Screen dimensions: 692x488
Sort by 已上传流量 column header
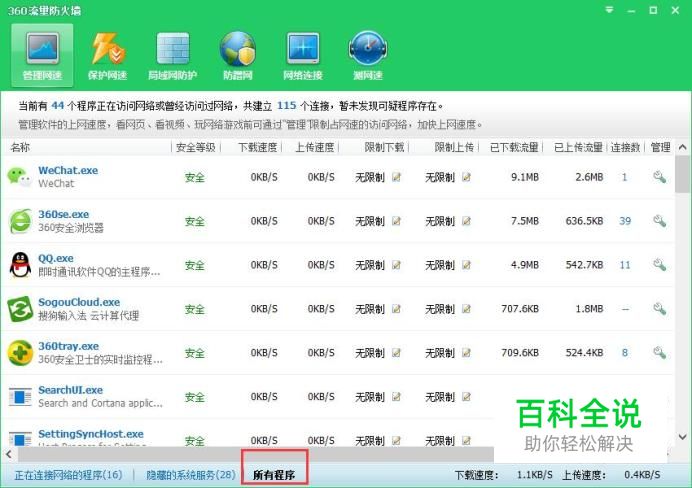[x=579, y=147]
